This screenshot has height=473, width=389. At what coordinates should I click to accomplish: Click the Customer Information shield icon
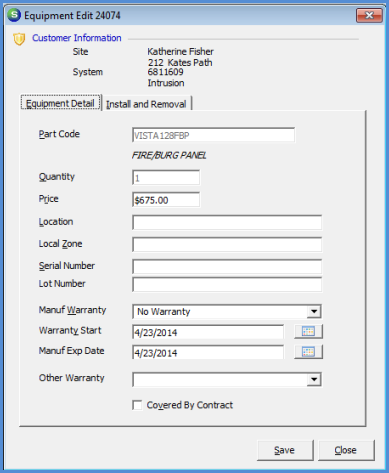pyautogui.click(x=19, y=39)
